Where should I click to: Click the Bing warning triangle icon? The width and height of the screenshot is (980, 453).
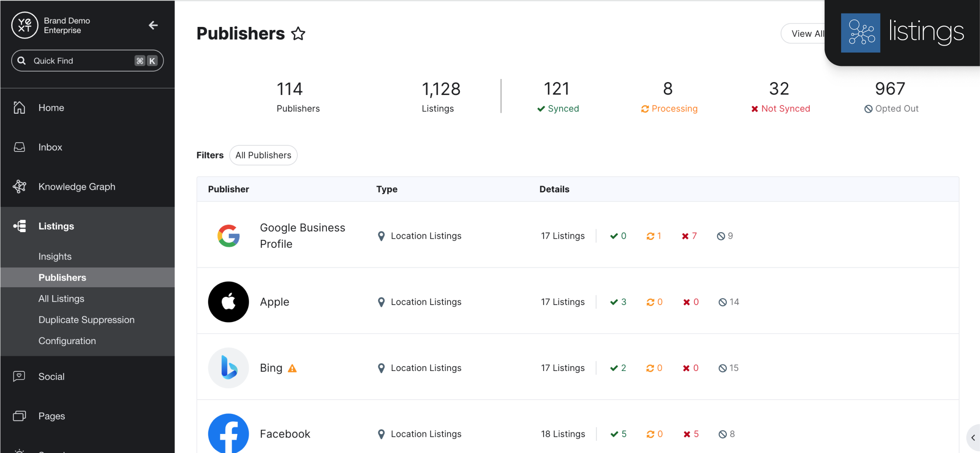coord(292,368)
